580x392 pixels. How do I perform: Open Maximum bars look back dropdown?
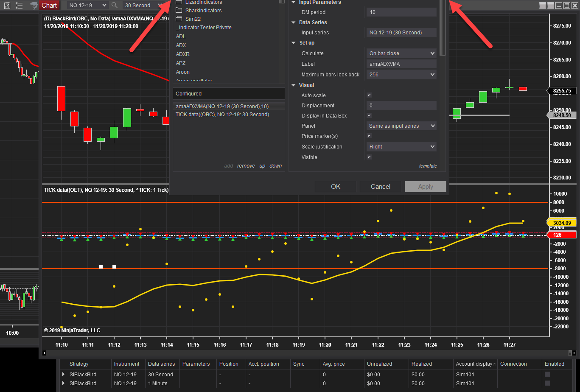click(x=401, y=75)
